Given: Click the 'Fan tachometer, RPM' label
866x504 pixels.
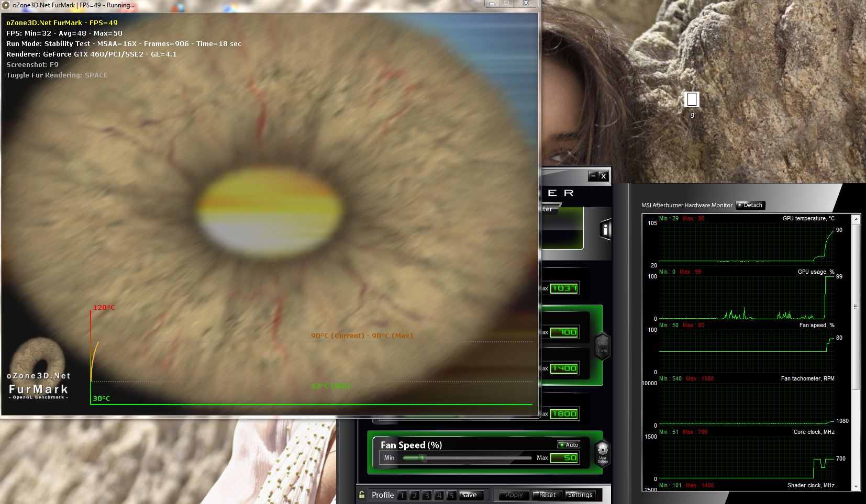Looking at the screenshot, I should [807, 378].
